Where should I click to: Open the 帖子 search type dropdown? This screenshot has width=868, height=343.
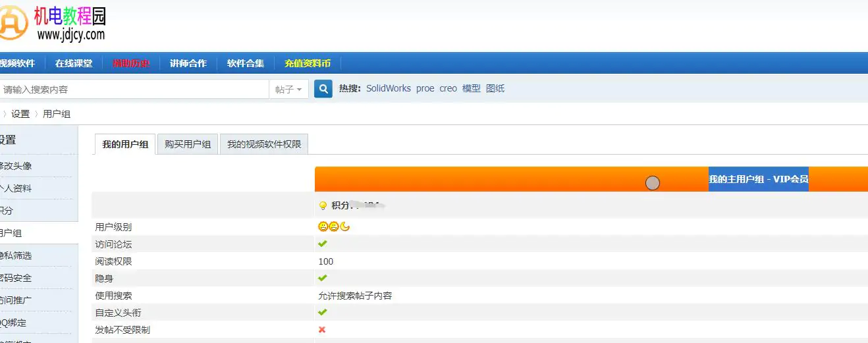click(x=288, y=89)
